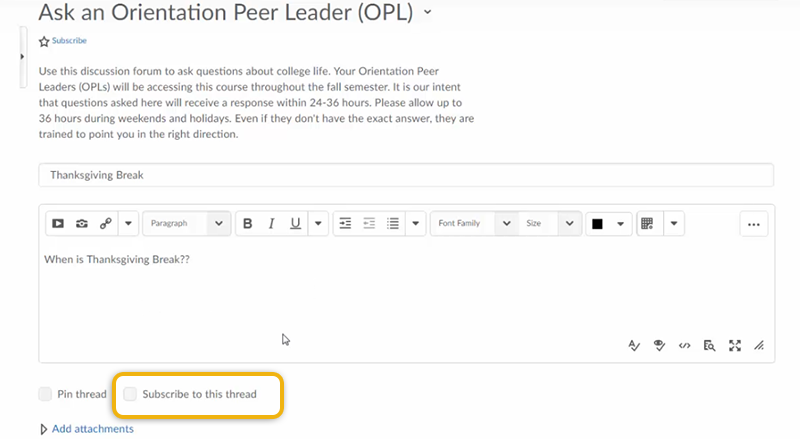Click the black text color swatch
Image resolution: width=800 pixels, height=439 pixels.
pyautogui.click(x=598, y=224)
